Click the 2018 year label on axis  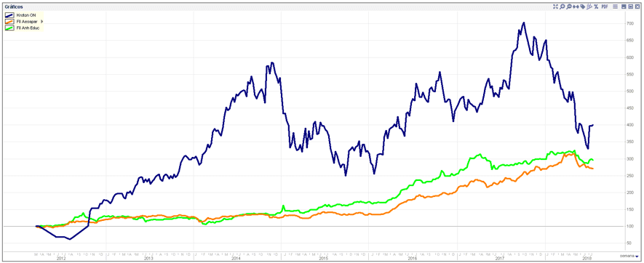[x=588, y=259]
